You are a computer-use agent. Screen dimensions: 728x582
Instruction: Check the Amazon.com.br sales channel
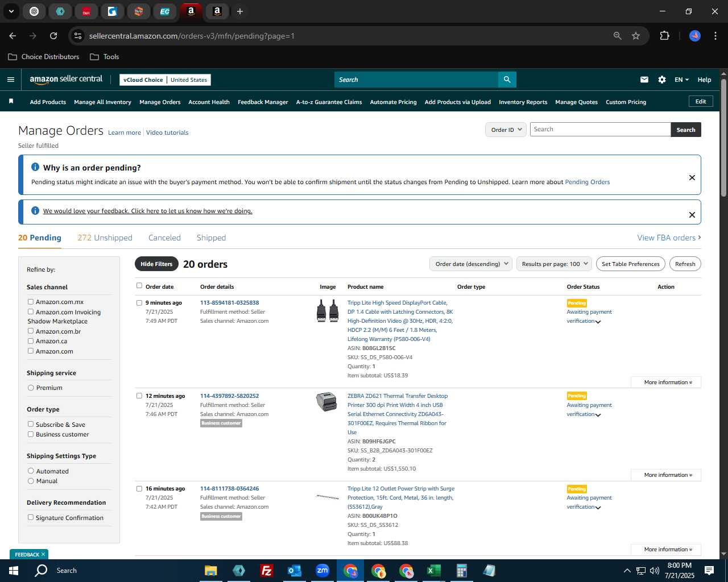(31, 331)
